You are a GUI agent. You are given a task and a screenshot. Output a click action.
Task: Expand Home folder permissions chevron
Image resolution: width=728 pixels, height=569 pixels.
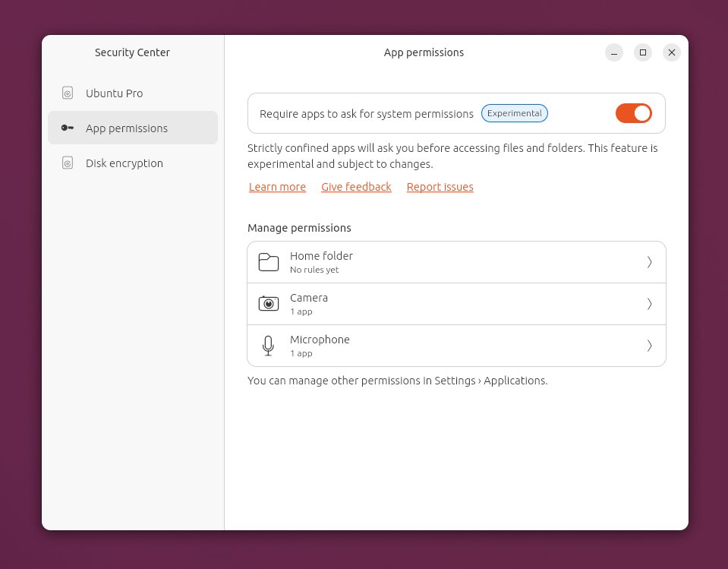coord(649,262)
